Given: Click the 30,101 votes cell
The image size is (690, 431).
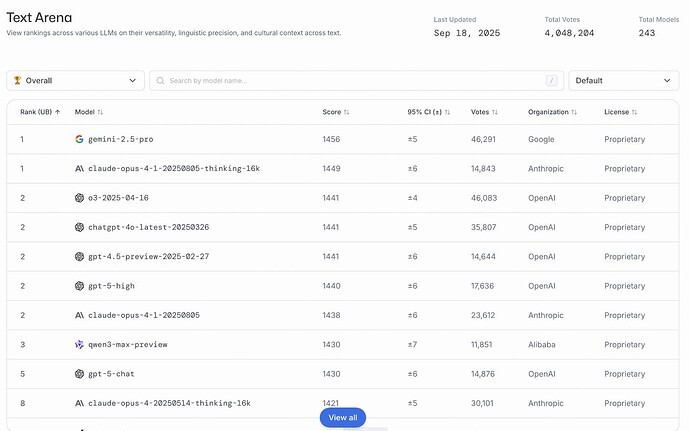Looking at the screenshot, I should (x=482, y=403).
